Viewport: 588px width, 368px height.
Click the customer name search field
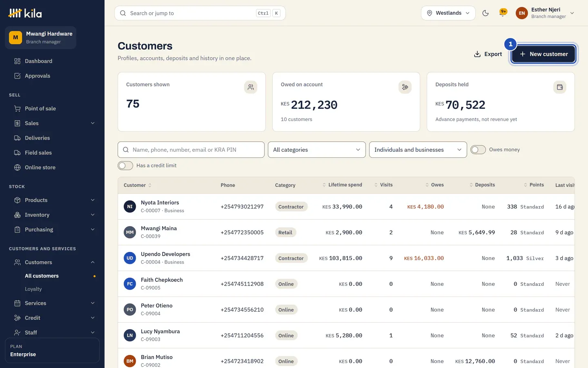coord(191,150)
